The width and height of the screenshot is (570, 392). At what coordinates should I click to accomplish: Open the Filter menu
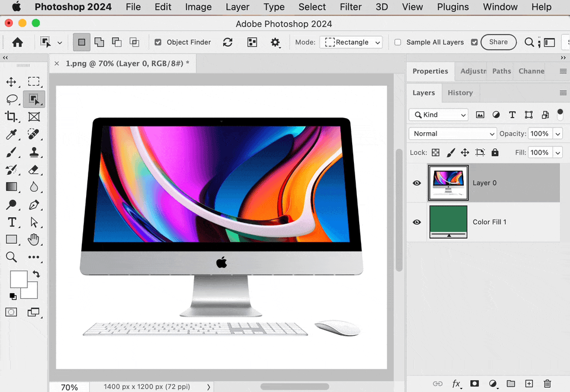[x=350, y=7]
